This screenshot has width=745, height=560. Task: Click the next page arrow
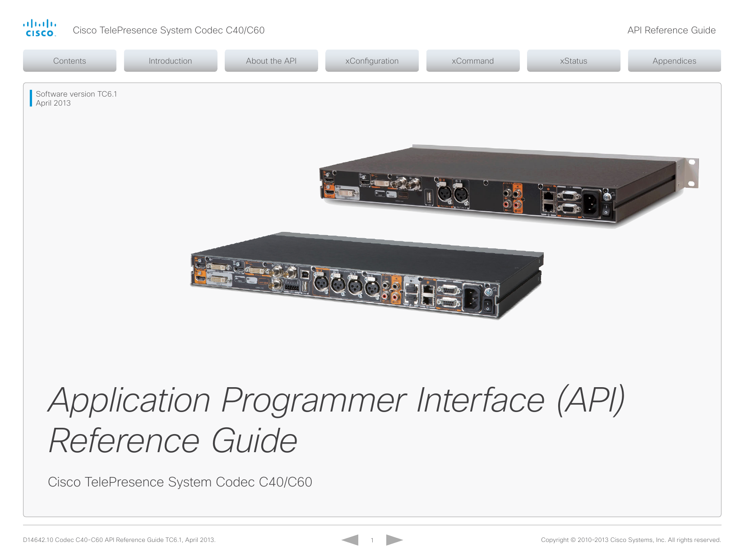point(394,540)
